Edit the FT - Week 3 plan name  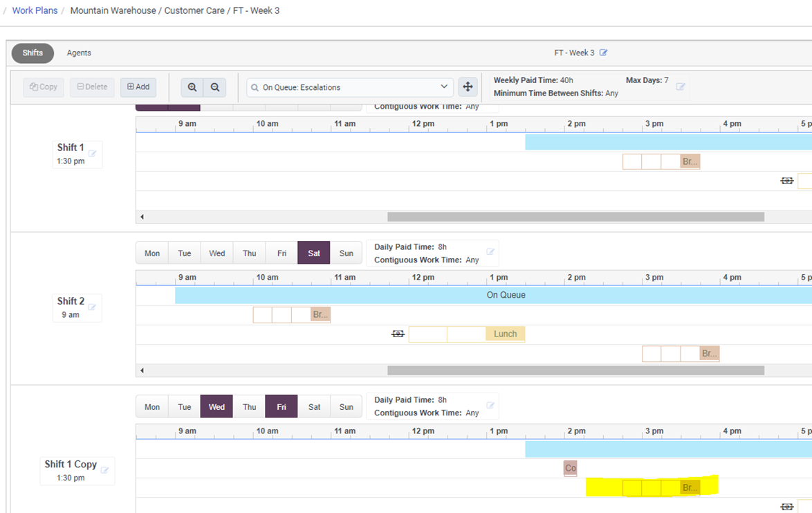[603, 53]
